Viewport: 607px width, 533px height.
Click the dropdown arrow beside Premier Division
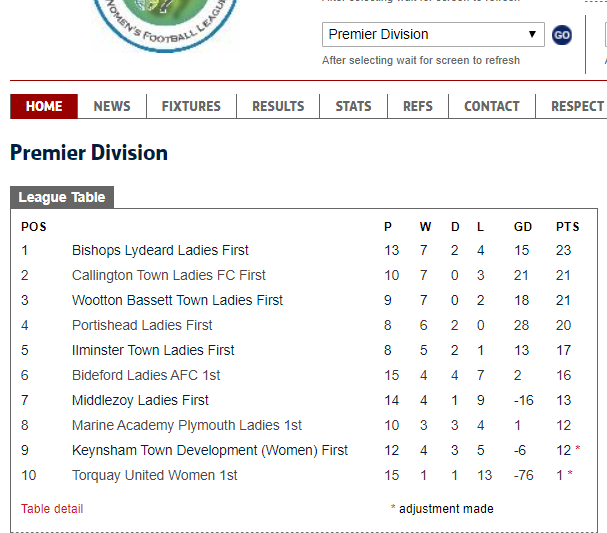[532, 34]
